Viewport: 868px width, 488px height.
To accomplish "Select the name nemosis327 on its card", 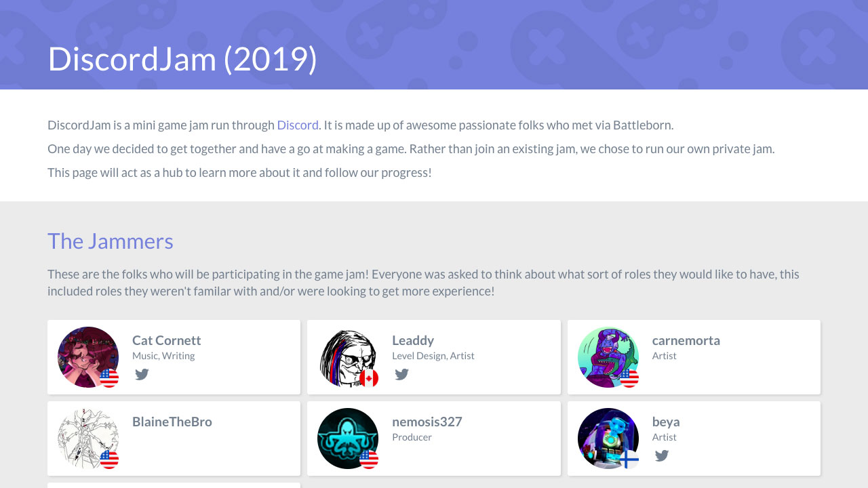I will pos(427,422).
